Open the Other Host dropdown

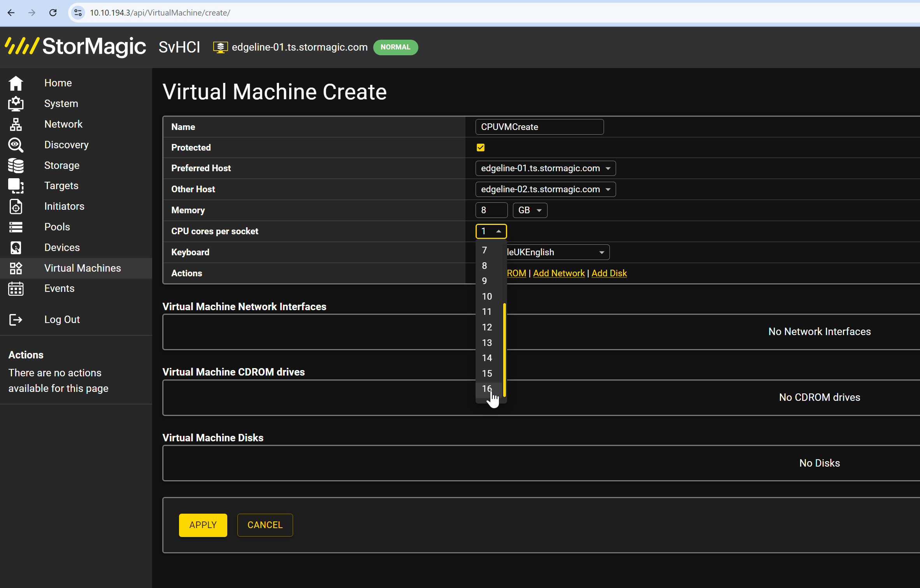[546, 190]
